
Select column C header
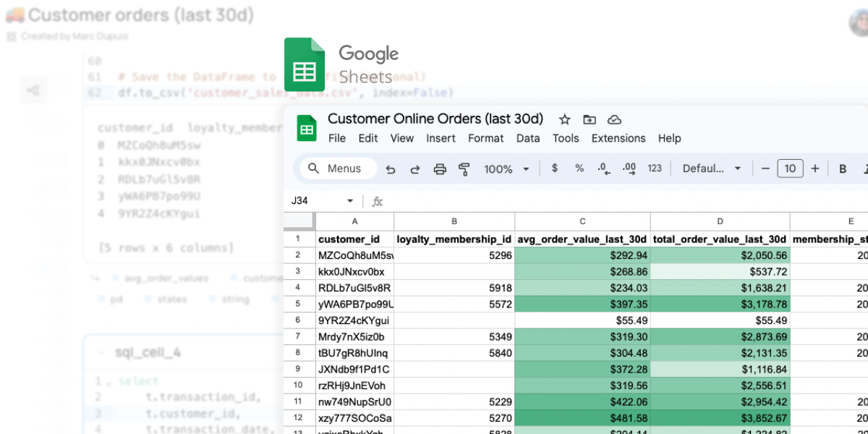(582, 221)
